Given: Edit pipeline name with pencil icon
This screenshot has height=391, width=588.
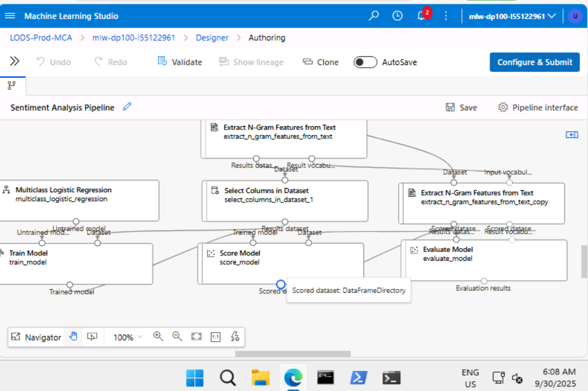Looking at the screenshot, I should coord(127,107).
